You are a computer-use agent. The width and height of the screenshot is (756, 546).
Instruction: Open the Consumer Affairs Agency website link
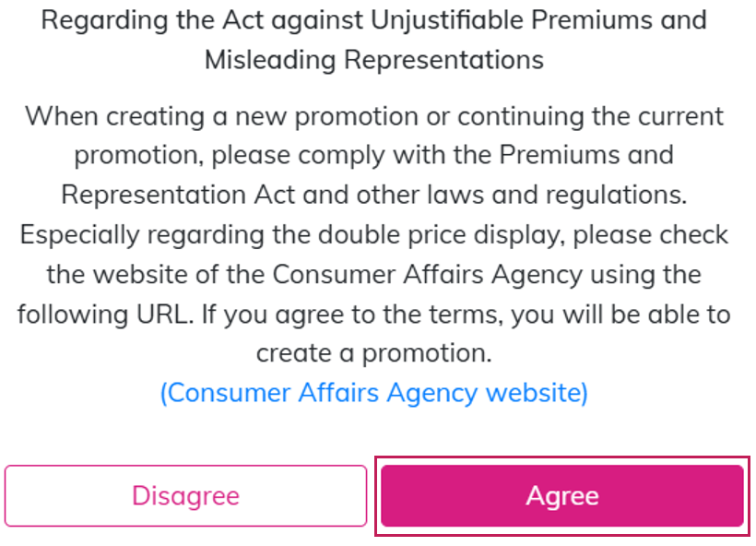[373, 393]
